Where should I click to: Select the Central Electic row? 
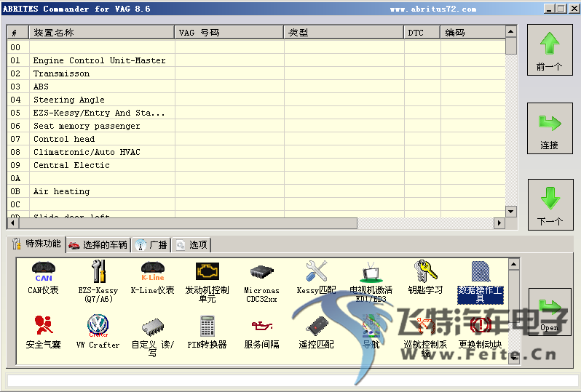[x=256, y=165]
